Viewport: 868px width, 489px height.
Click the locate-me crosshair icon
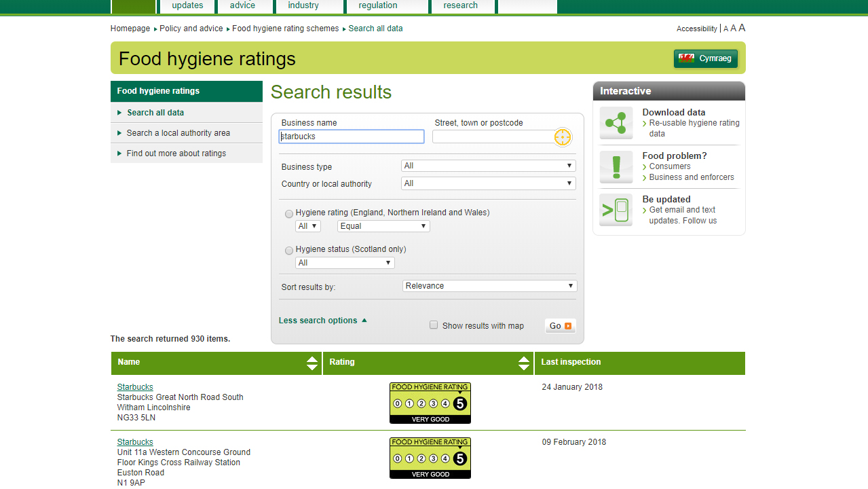pyautogui.click(x=562, y=137)
